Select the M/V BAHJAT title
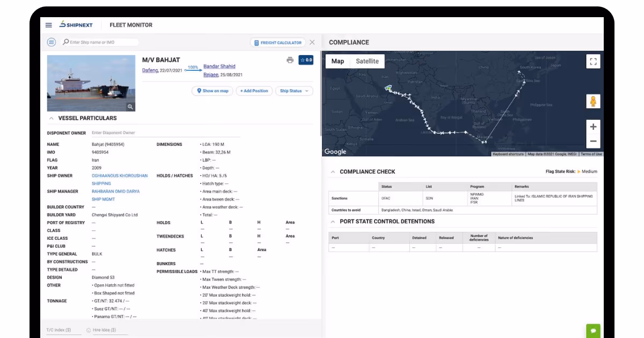Image resolution: width=644 pixels, height=338 pixels. point(161,60)
